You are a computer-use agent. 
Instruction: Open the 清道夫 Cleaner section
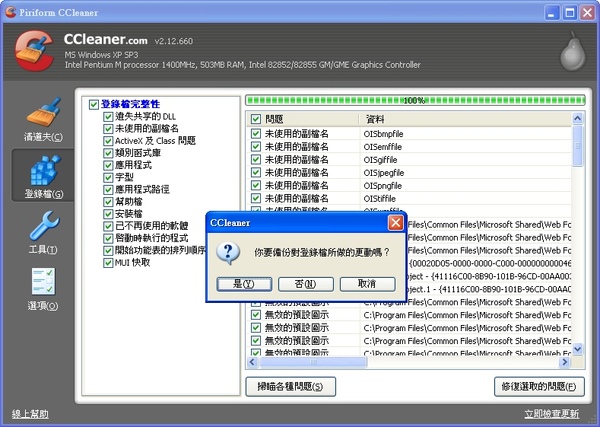(43, 119)
